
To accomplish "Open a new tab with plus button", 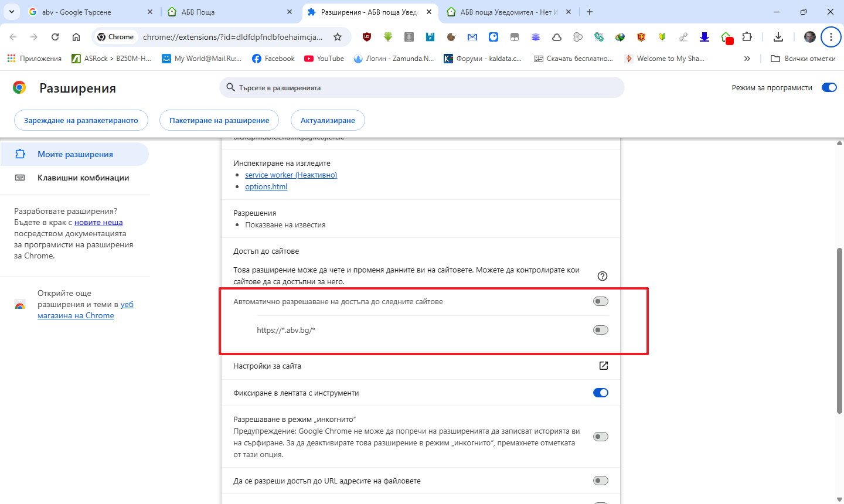I will (590, 12).
